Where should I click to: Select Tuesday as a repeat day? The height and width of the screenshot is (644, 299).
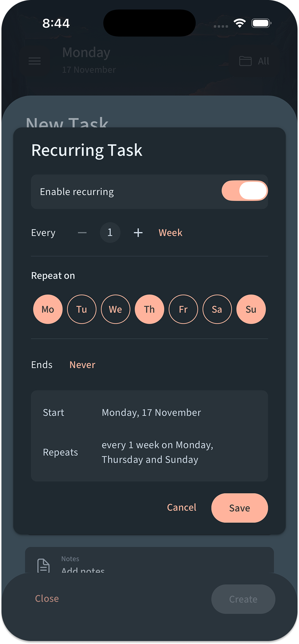pyautogui.click(x=81, y=309)
